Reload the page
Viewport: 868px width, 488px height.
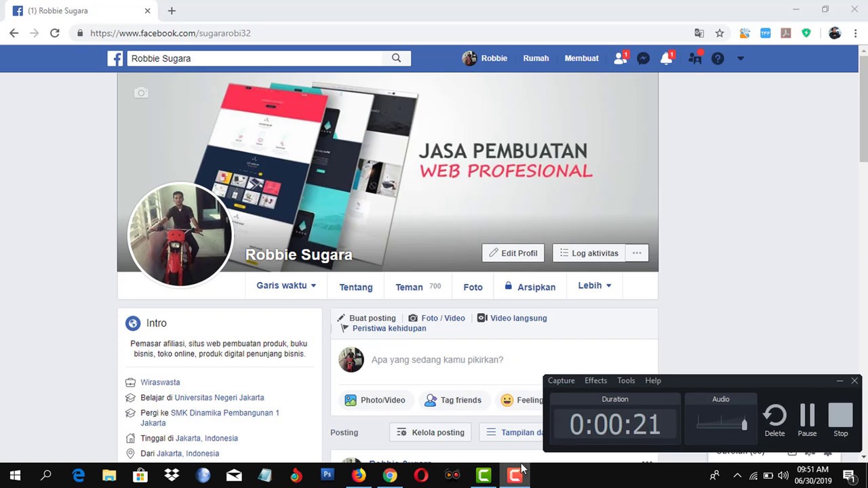tap(55, 33)
